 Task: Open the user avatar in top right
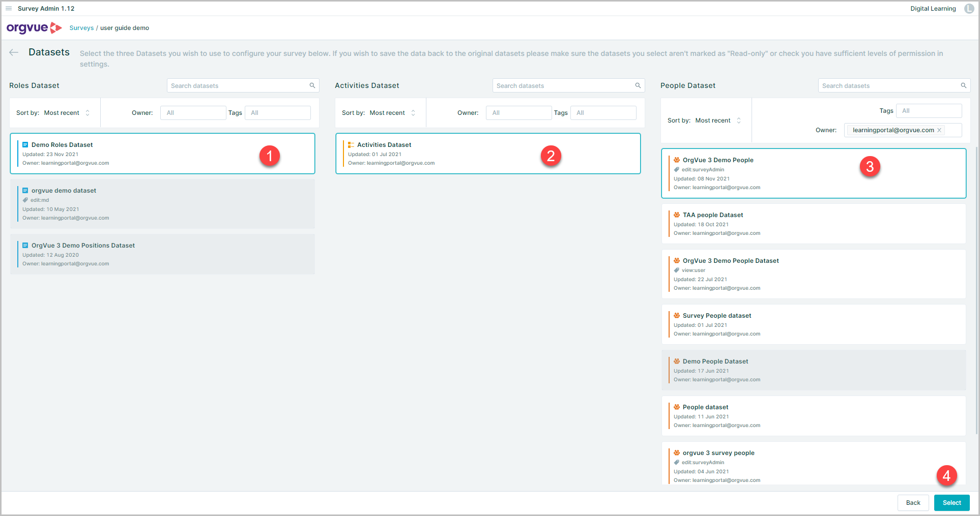tap(969, 9)
